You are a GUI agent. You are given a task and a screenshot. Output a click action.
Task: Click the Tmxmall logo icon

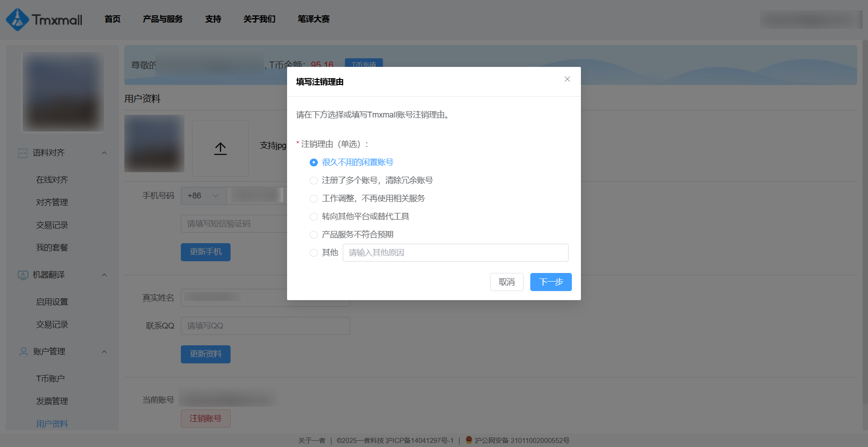[17, 19]
